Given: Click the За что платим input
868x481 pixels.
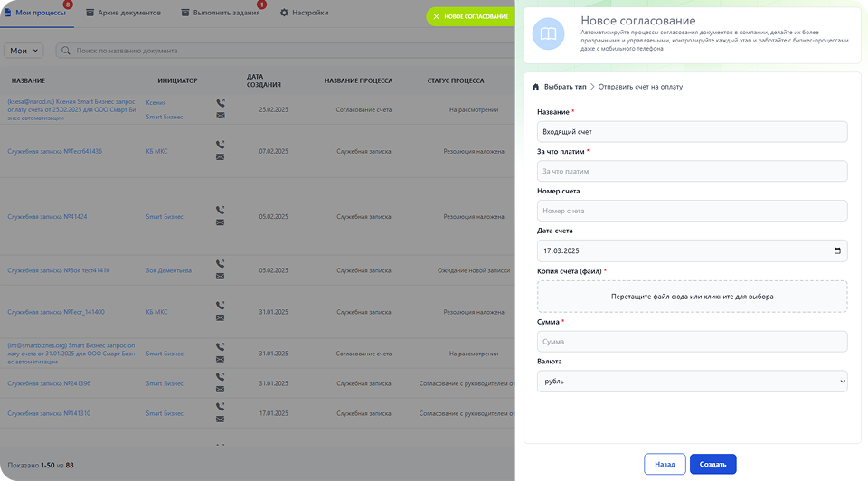Looking at the screenshot, I should 692,171.
